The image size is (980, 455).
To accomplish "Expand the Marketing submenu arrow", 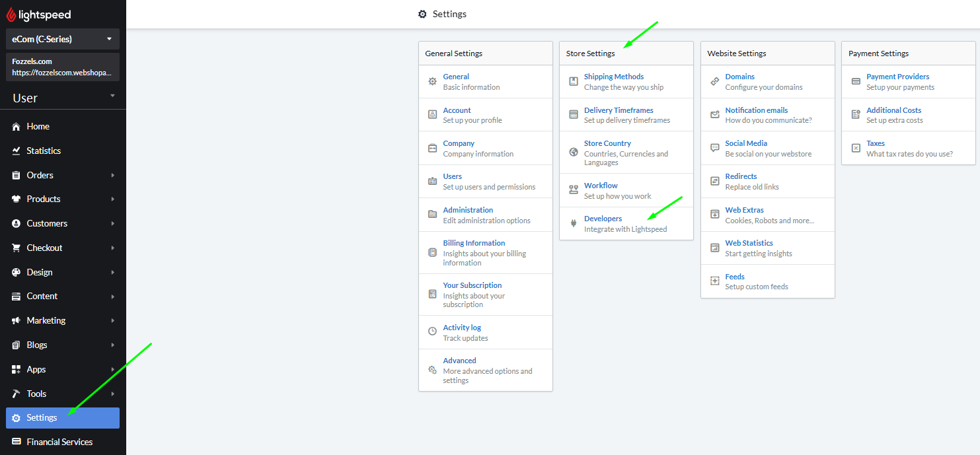I will click(113, 320).
